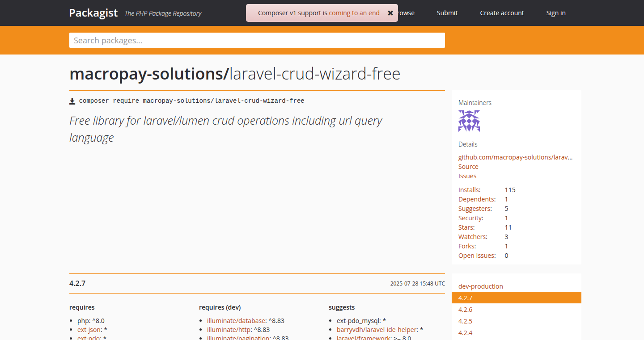Open the Create account page

(502, 13)
